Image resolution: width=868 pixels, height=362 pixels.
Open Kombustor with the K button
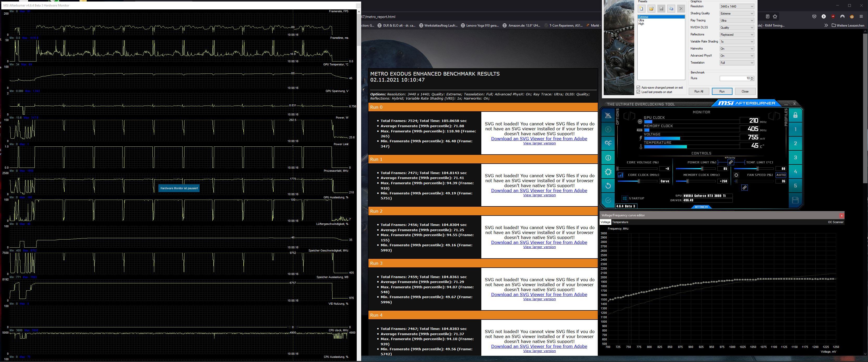tap(608, 130)
